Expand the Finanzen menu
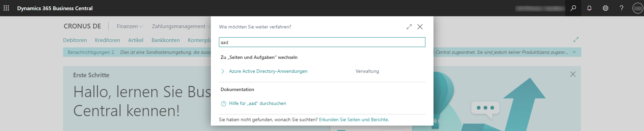 [130, 26]
